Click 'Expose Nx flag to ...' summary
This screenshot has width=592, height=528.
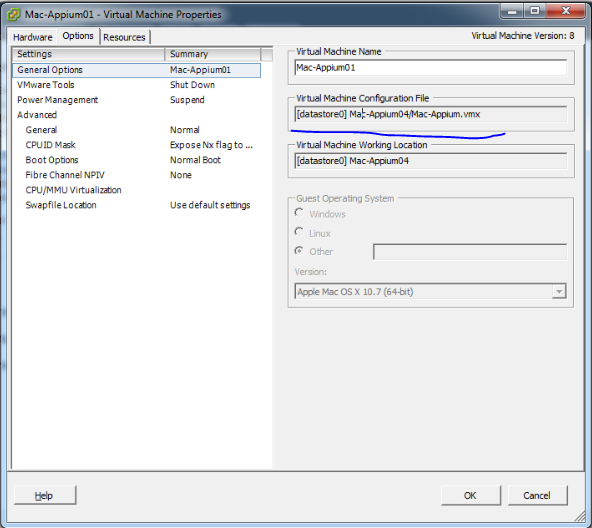(x=211, y=145)
